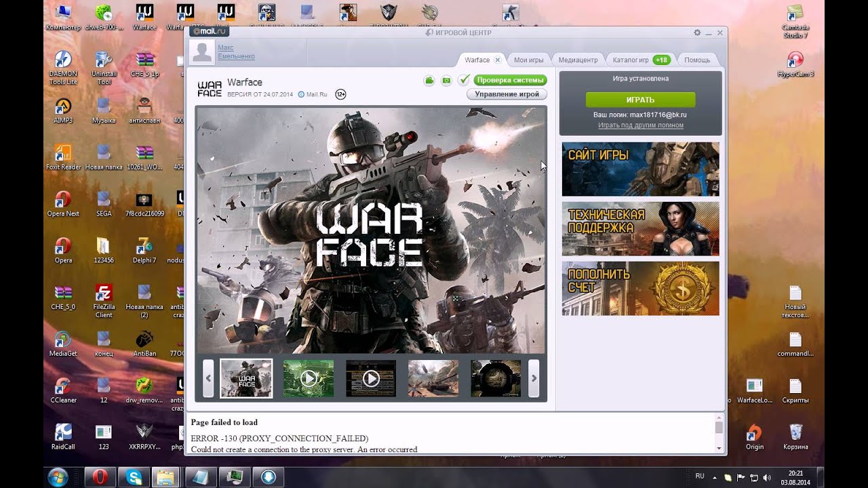Select the Warface logo gallery thumbnail
868x488 pixels.
coord(246,378)
